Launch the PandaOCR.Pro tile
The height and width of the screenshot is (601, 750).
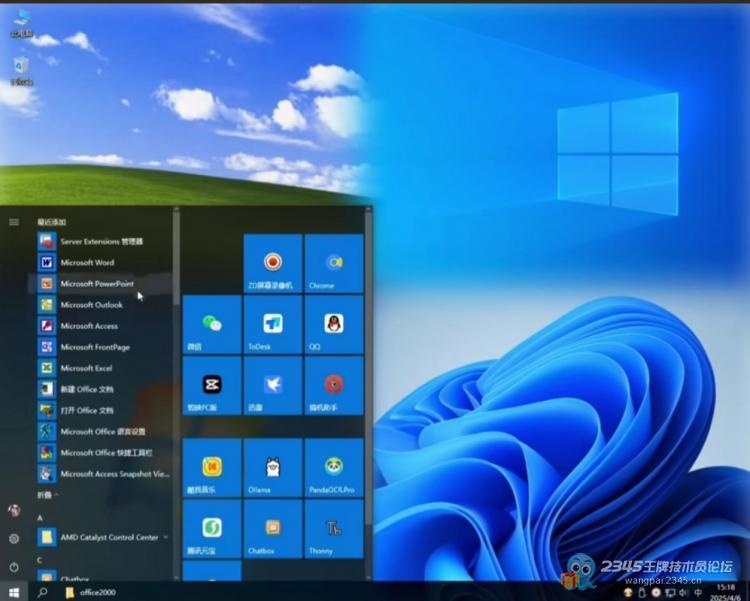pyautogui.click(x=334, y=467)
